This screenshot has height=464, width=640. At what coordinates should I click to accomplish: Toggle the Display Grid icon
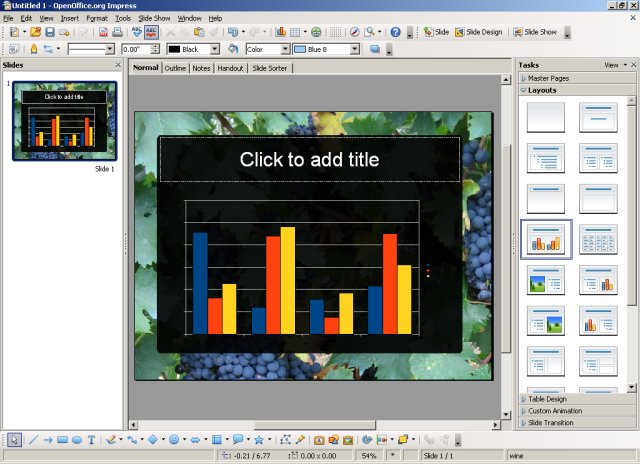(x=336, y=32)
